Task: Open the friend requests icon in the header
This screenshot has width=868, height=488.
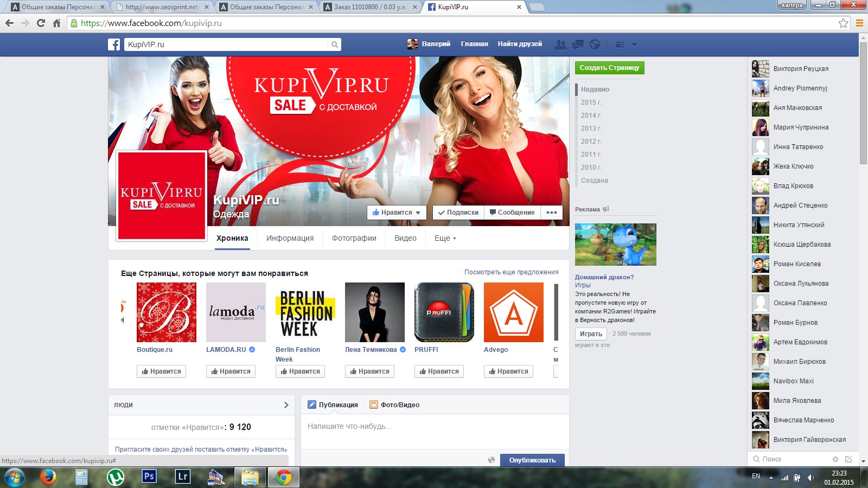Action: pos(561,44)
